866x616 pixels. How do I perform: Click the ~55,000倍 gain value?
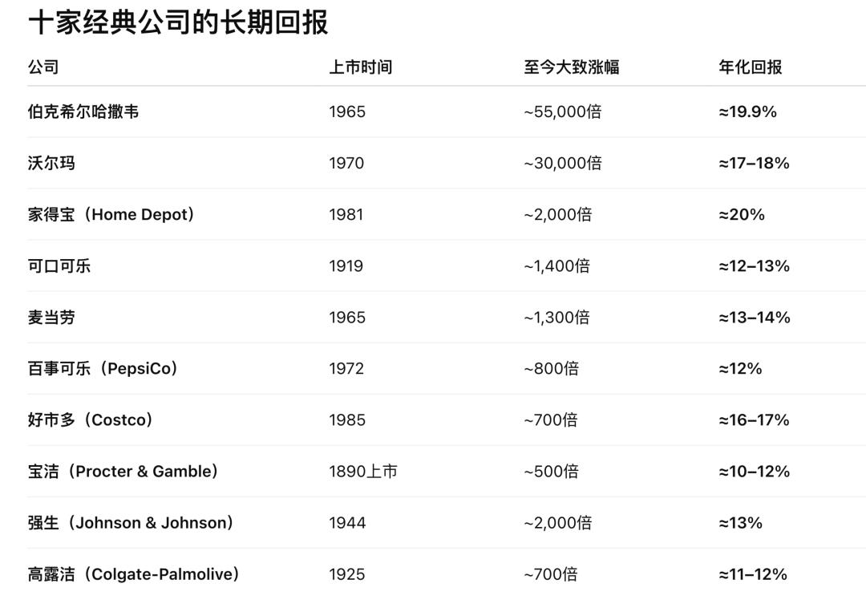(563, 111)
